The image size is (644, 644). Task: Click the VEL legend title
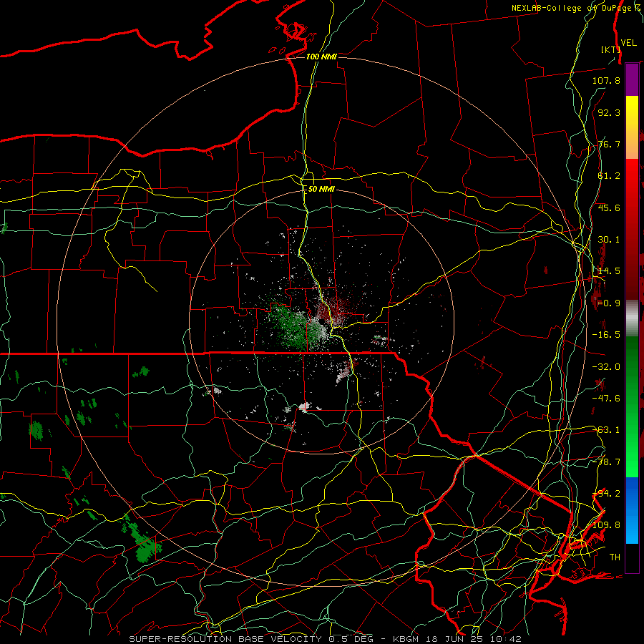click(x=628, y=43)
